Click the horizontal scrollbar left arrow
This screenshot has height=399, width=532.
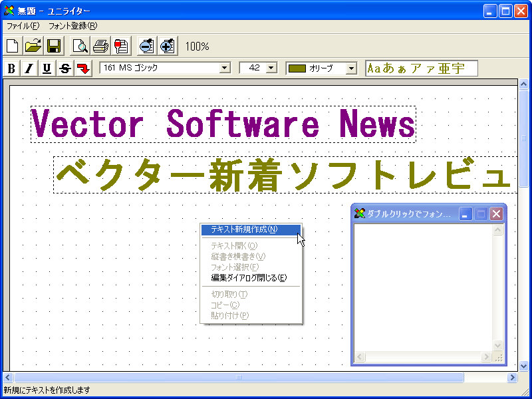click(8, 377)
